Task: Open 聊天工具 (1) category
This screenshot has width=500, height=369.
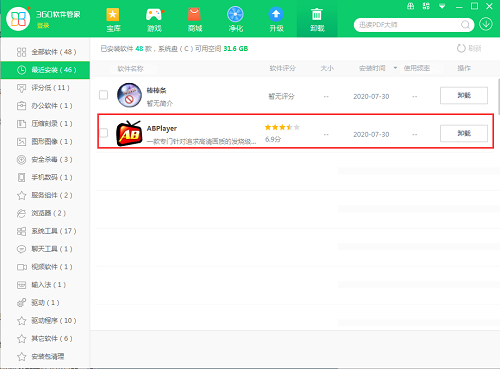Action: [45, 249]
